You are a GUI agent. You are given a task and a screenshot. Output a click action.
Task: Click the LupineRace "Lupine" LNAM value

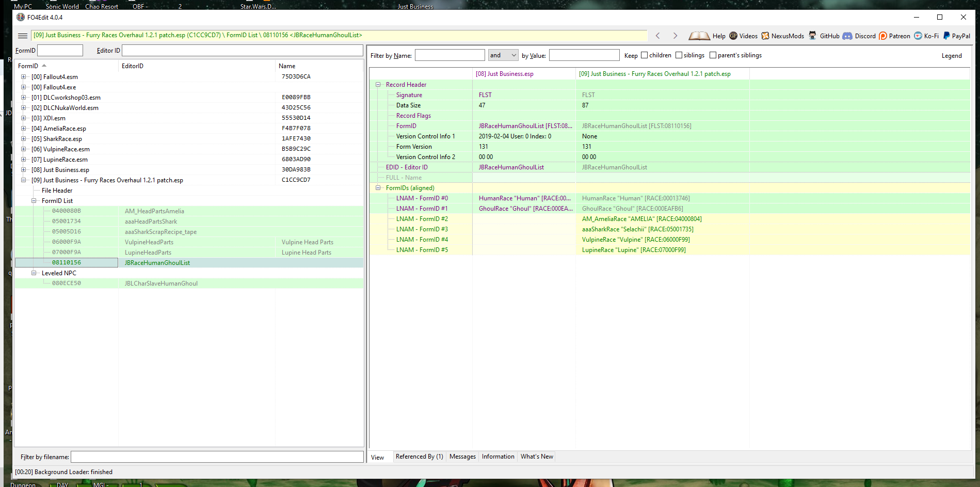coord(634,250)
